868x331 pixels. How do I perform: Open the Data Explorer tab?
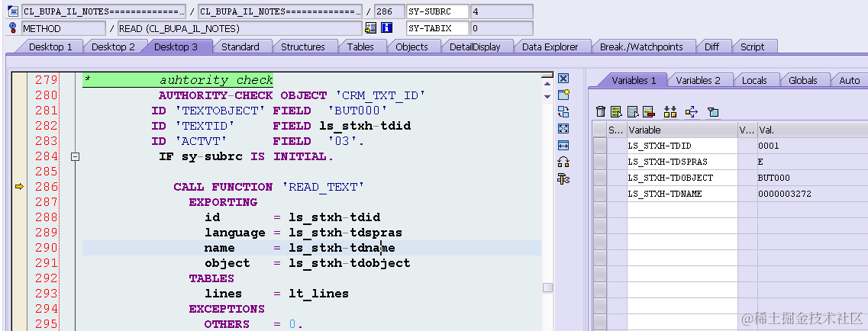point(550,47)
